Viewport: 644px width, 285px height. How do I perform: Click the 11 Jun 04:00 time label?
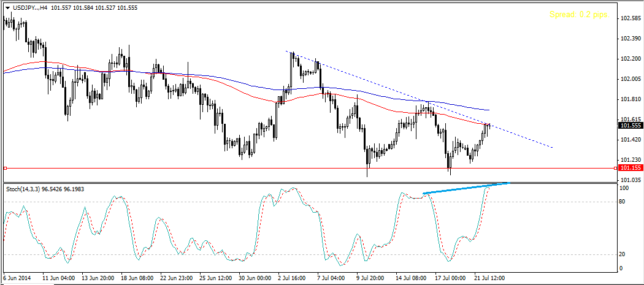(x=59, y=278)
